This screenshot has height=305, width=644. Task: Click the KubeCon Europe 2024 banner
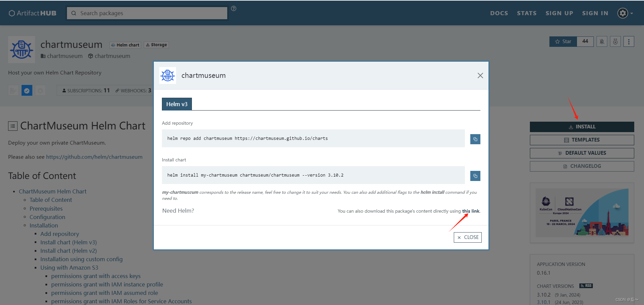click(582, 213)
